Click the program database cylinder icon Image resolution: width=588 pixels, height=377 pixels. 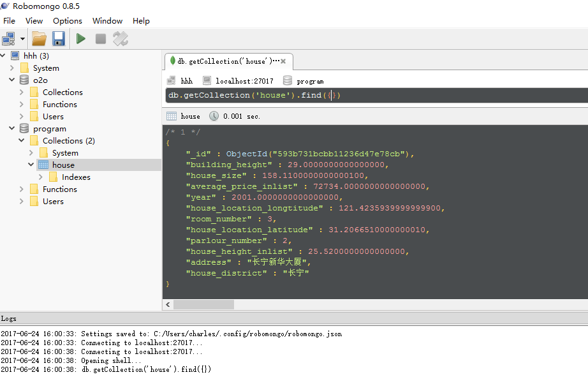click(x=24, y=128)
